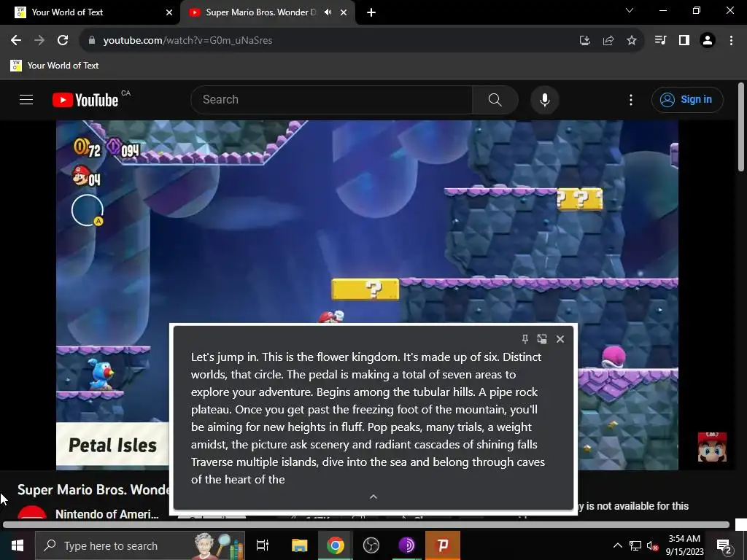Click the Sign in button
Screen dimensions: 747x560
point(687,99)
